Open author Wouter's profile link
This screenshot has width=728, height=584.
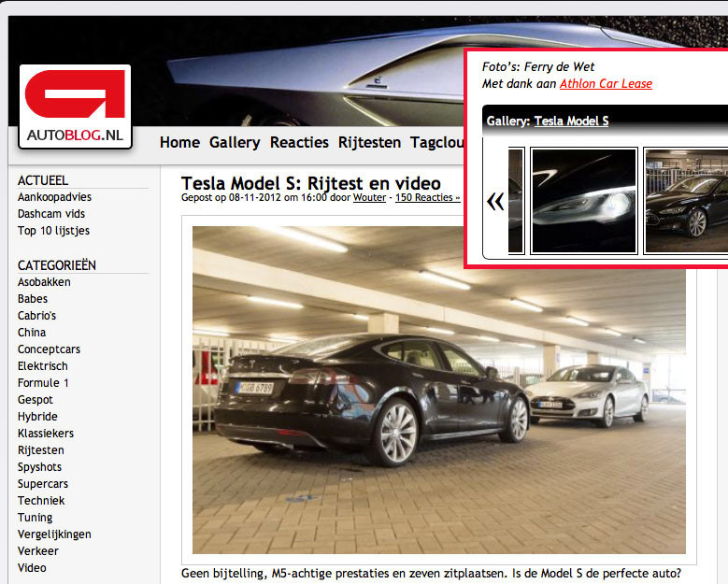[369, 197]
